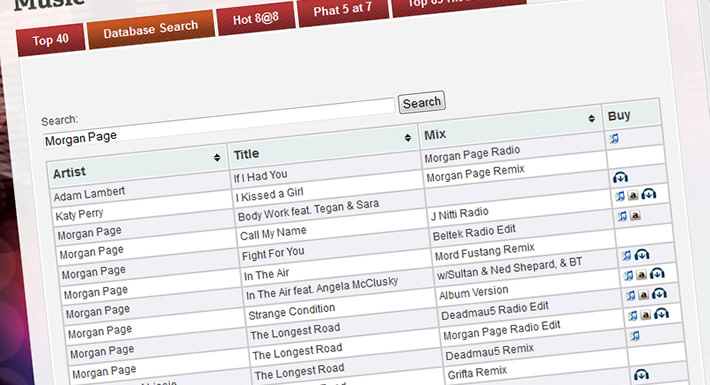Click the title Call My Name
710x385 pixels.
point(273,234)
